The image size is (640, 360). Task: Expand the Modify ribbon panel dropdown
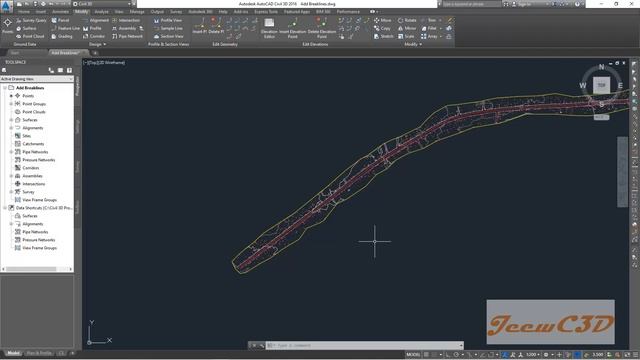click(x=413, y=44)
